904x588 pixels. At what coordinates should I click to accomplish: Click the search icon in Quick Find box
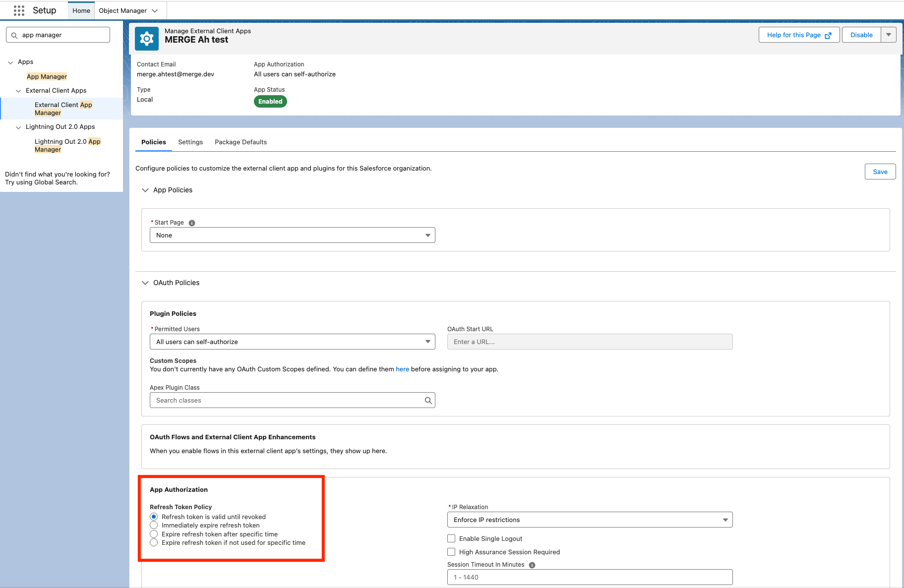click(x=14, y=35)
